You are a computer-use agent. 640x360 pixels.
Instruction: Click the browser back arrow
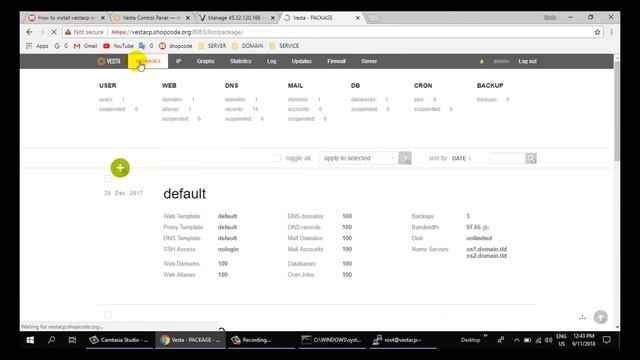[x=29, y=32]
